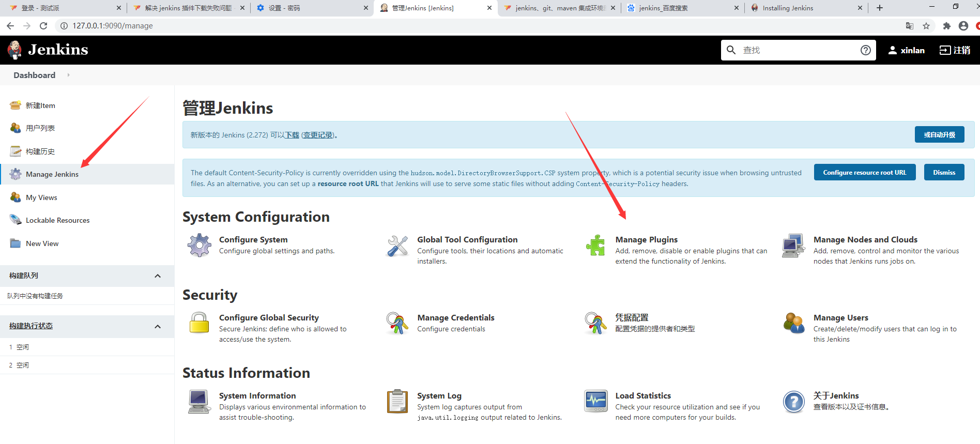Click the Manage Credentials keys icon
The image size is (980, 444).
[x=397, y=323]
